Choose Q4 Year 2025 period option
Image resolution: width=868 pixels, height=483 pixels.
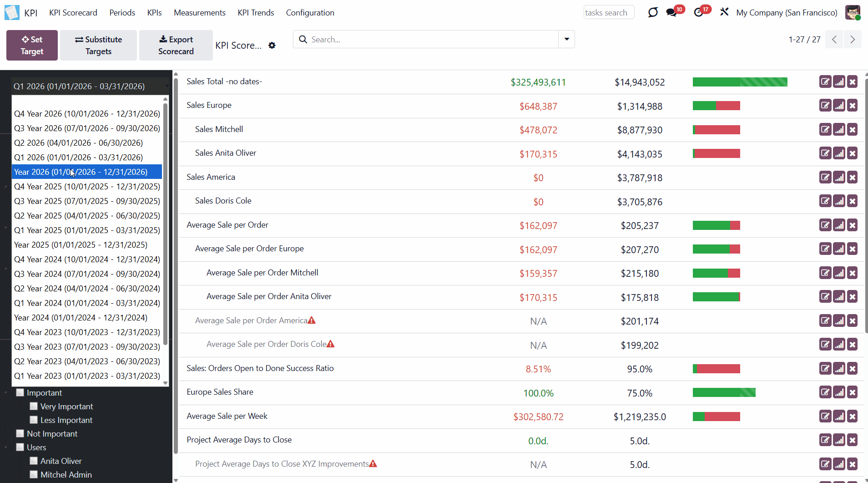pos(86,186)
